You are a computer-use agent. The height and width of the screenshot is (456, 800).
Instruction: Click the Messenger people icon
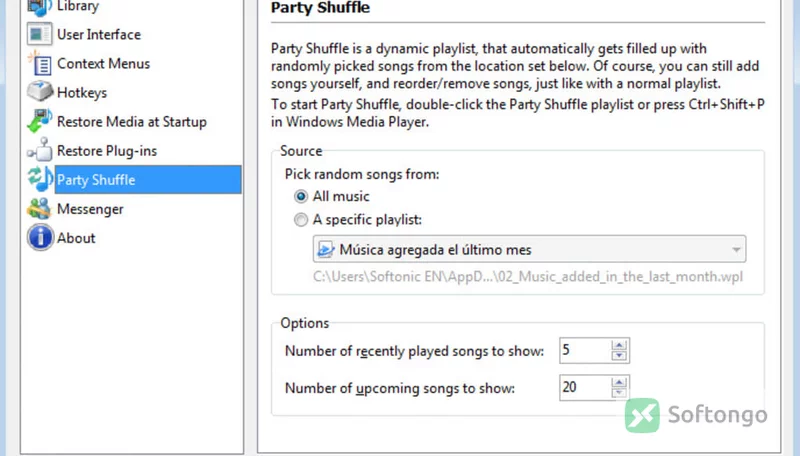(x=39, y=209)
